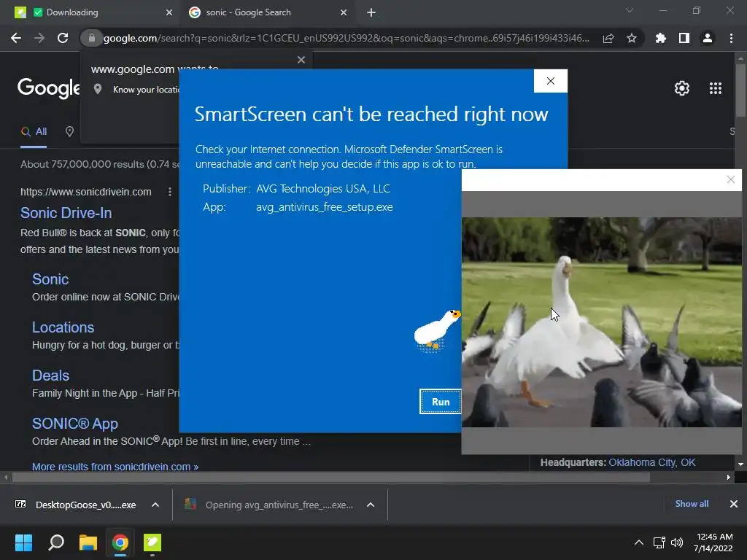Open options menu for sonicdrivein.com result
747x560 pixels.
(x=169, y=192)
